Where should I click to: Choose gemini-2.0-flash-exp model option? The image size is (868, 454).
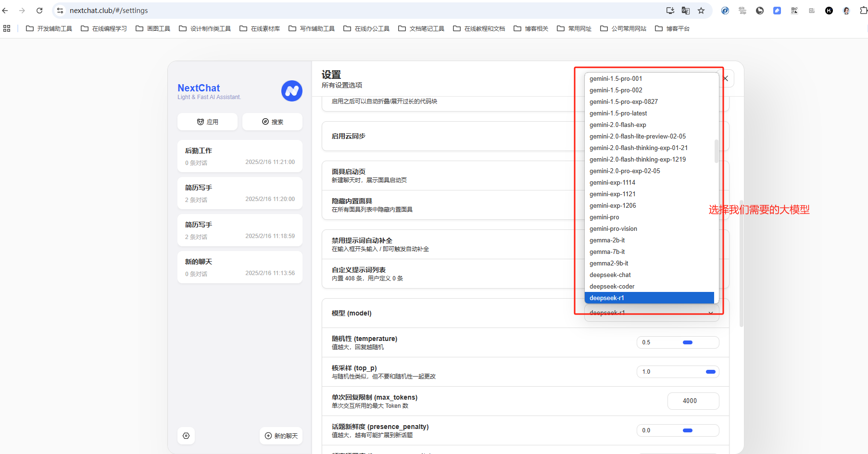(617, 125)
